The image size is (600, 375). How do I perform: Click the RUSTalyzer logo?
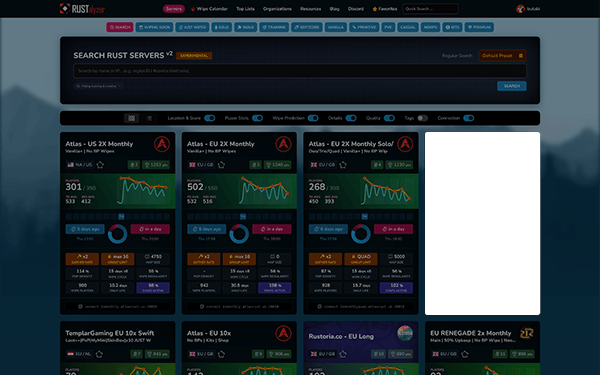pyautogui.click(x=82, y=8)
